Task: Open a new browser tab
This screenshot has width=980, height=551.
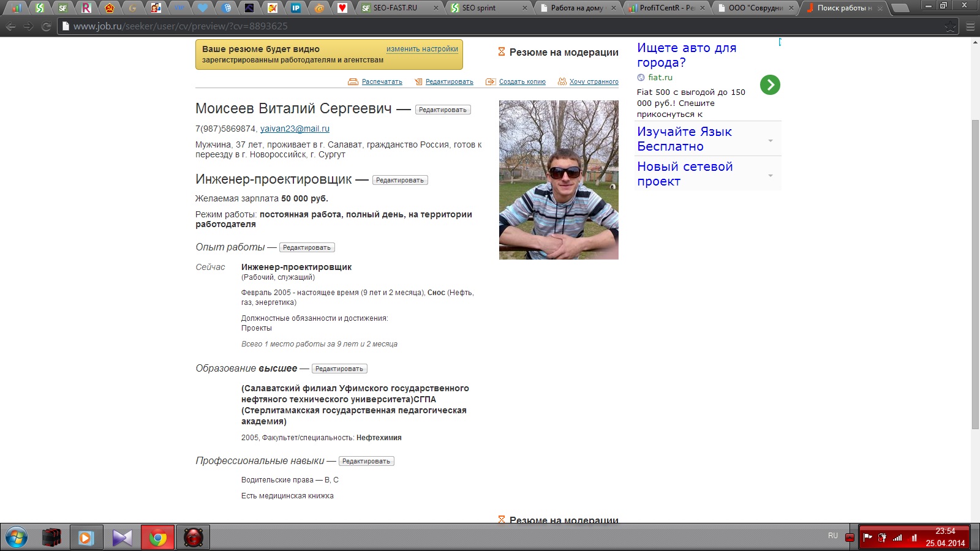Action: tap(899, 8)
